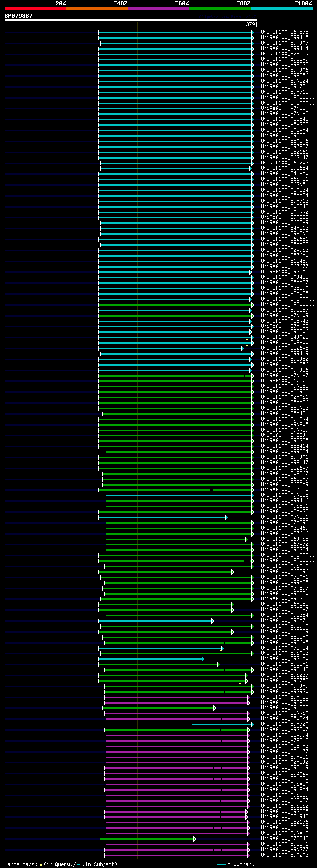The height and width of the screenshot is (868, 317).
Task: Open hit UniRef100_B9RJM5
Action: 284,38
